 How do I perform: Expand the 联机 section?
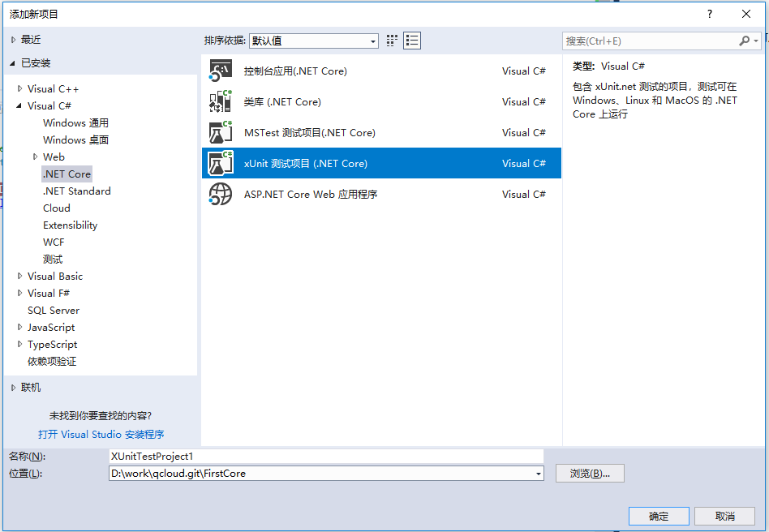(13, 388)
